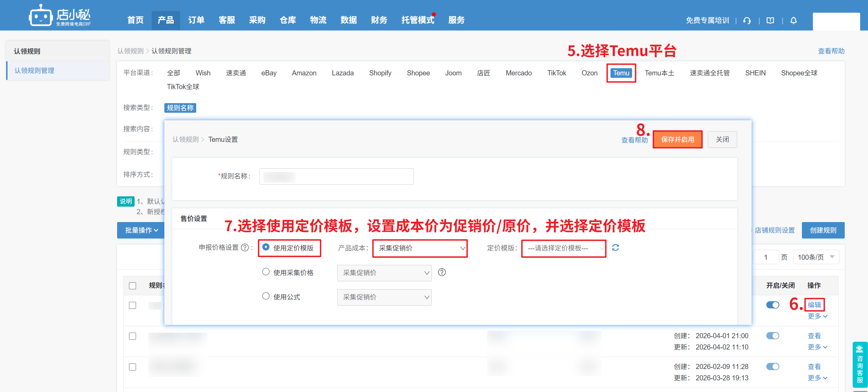Switch to the Temu本土 platform tab
This screenshot has width=868, height=392.
659,73
